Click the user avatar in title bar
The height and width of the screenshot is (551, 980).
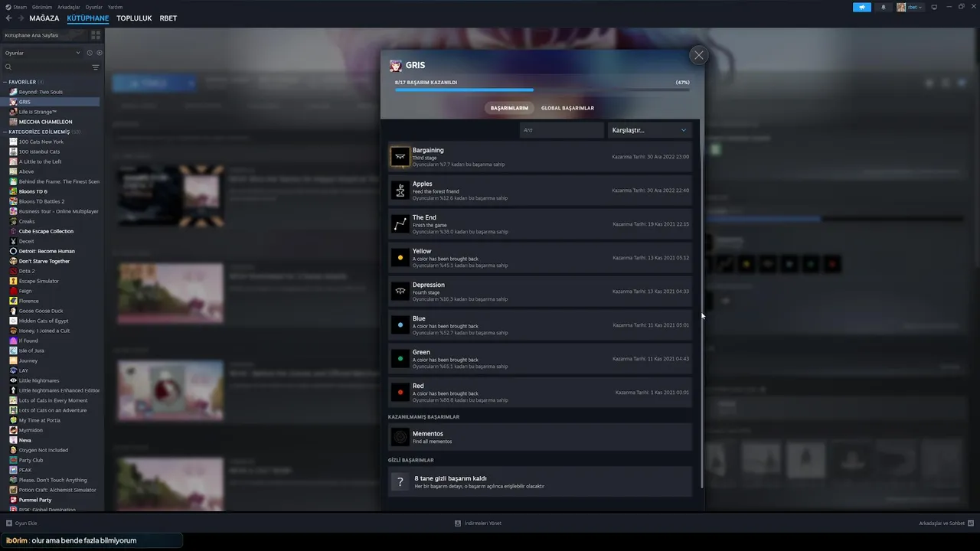coord(901,7)
